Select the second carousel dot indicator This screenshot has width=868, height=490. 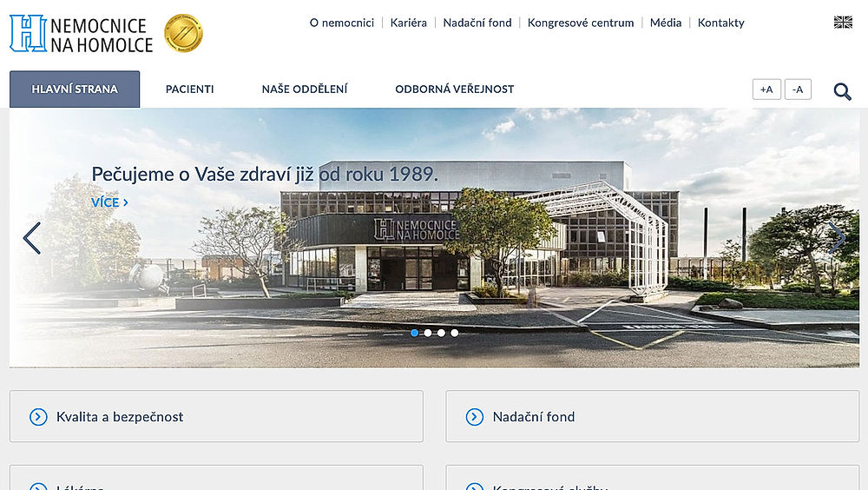point(428,333)
